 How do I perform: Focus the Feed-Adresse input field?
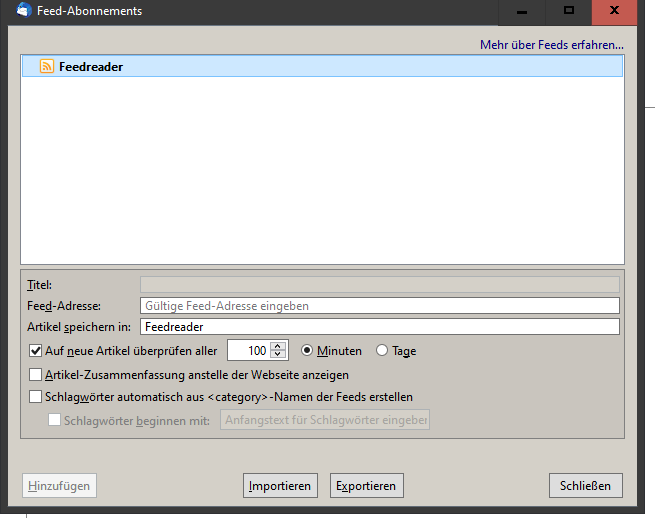pyautogui.click(x=380, y=306)
